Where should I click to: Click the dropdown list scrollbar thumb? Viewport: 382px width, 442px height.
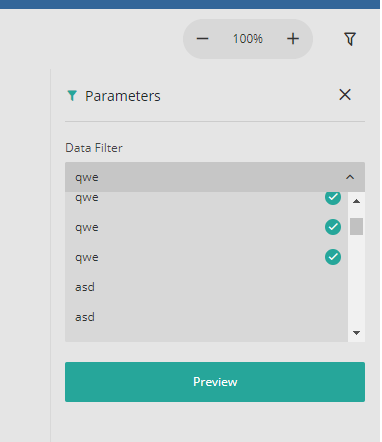coord(356,226)
